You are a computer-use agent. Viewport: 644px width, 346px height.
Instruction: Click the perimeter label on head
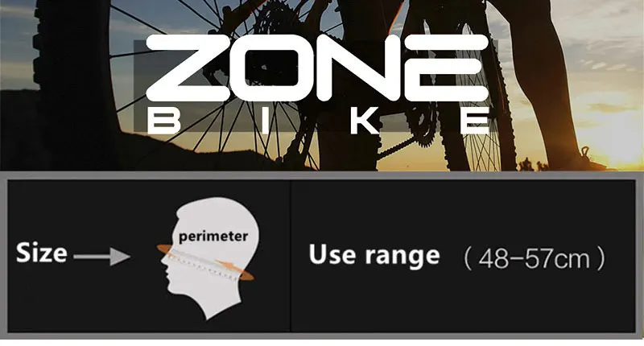click(x=213, y=237)
